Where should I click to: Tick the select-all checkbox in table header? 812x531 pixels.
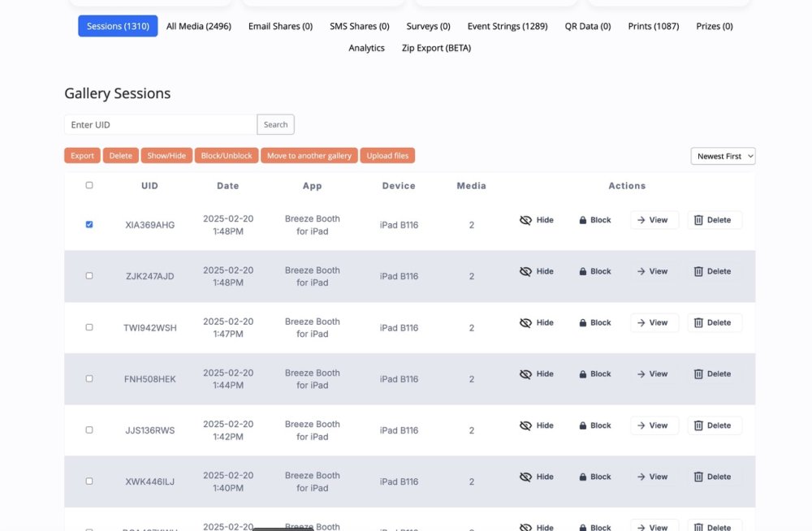tap(89, 185)
